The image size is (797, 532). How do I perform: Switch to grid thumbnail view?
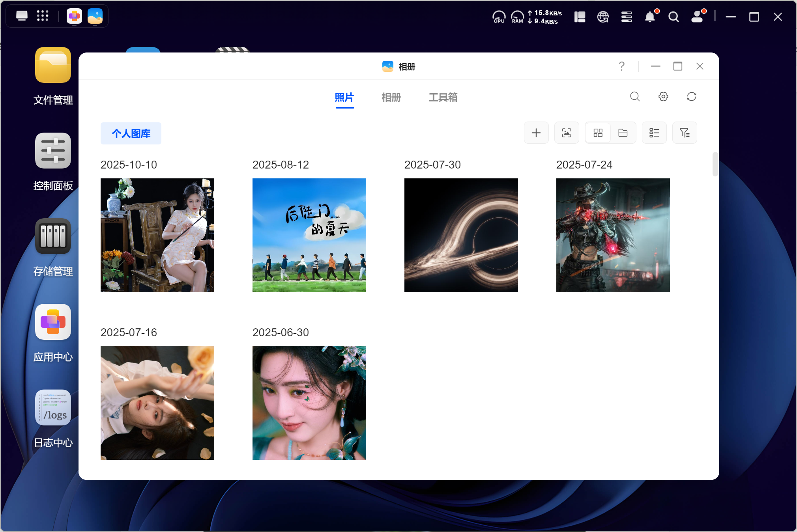[x=598, y=133]
